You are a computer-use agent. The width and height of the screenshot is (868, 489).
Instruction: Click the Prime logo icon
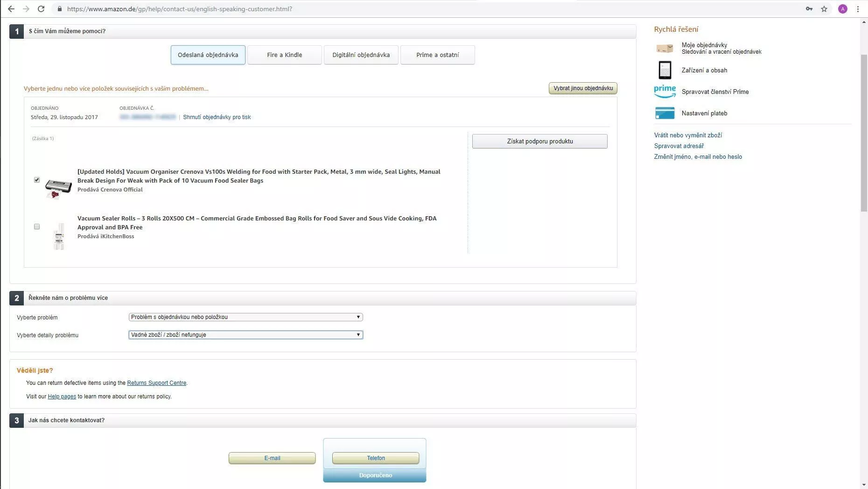pos(665,92)
